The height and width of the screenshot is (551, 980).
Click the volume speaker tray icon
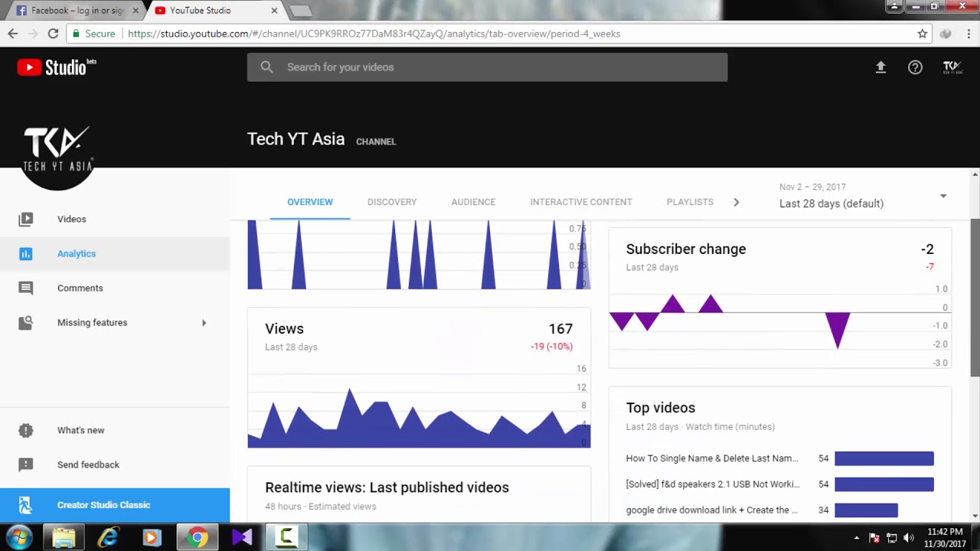pyautogui.click(x=909, y=538)
